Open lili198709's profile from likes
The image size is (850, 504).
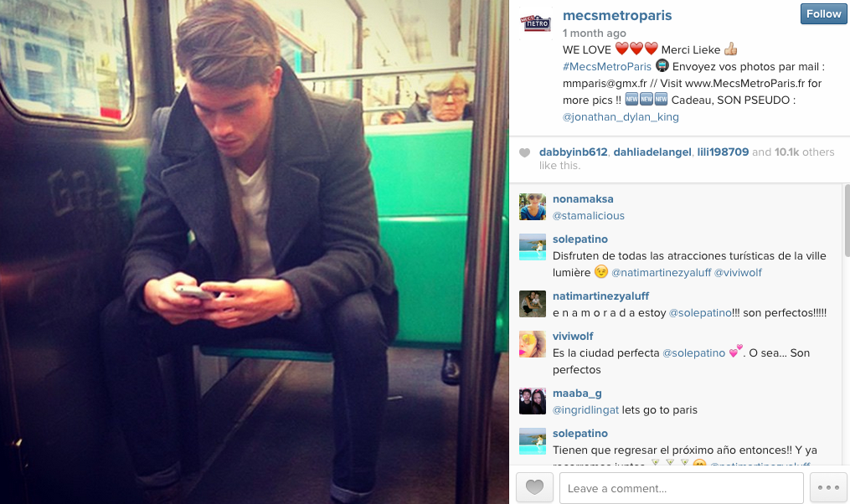723,152
